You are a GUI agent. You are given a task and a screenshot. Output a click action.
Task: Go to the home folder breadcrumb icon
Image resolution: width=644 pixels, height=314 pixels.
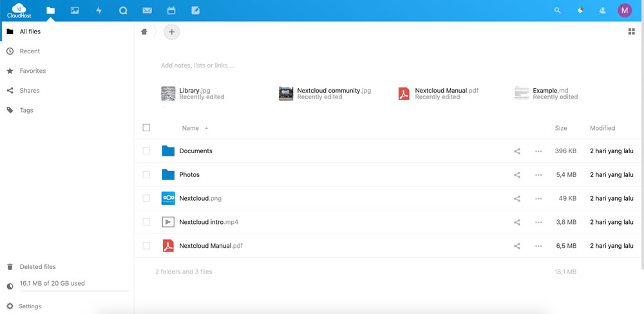(144, 32)
